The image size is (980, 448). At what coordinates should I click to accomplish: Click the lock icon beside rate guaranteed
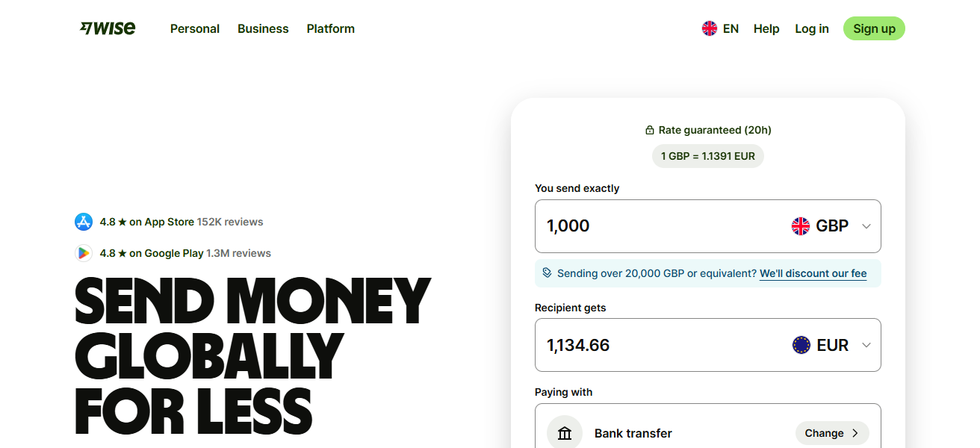click(649, 129)
